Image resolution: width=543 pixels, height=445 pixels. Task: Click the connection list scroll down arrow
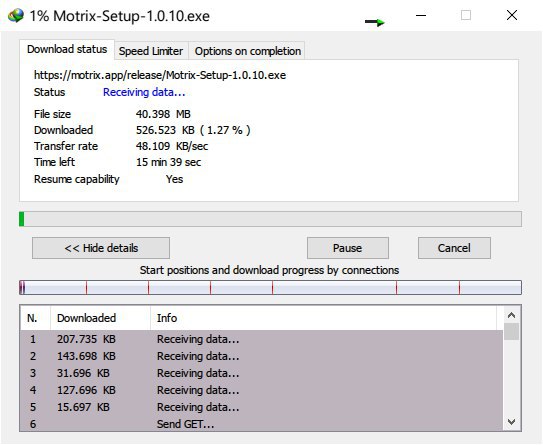511,422
